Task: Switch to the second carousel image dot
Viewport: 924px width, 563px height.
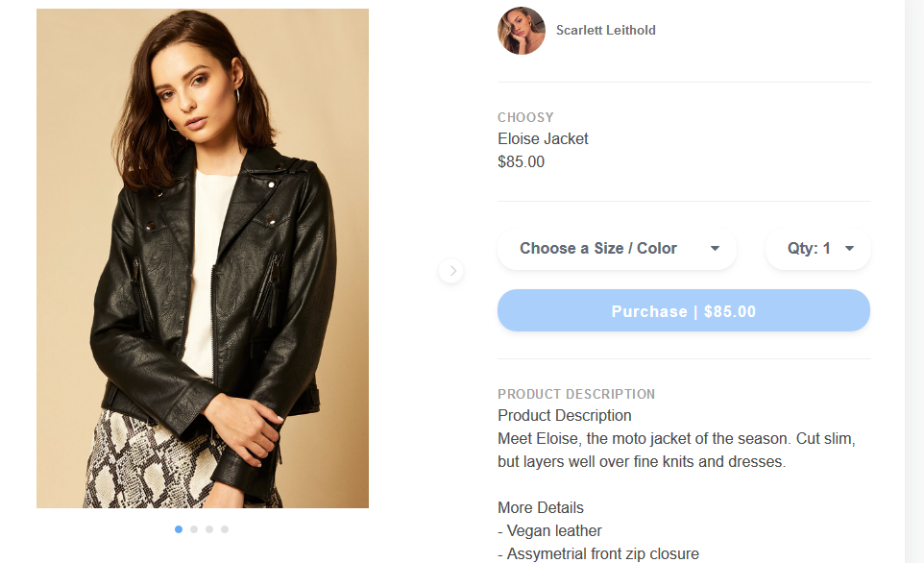Action: pos(194,529)
